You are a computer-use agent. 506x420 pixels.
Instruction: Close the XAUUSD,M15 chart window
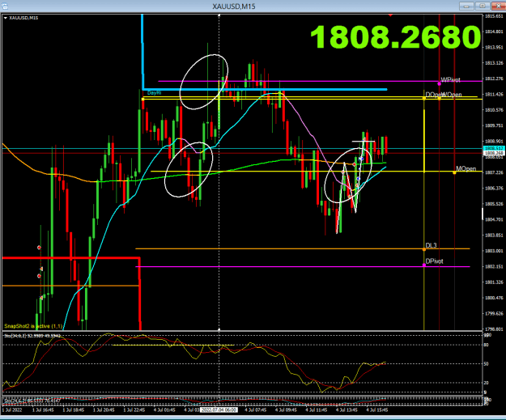tap(498, 6)
